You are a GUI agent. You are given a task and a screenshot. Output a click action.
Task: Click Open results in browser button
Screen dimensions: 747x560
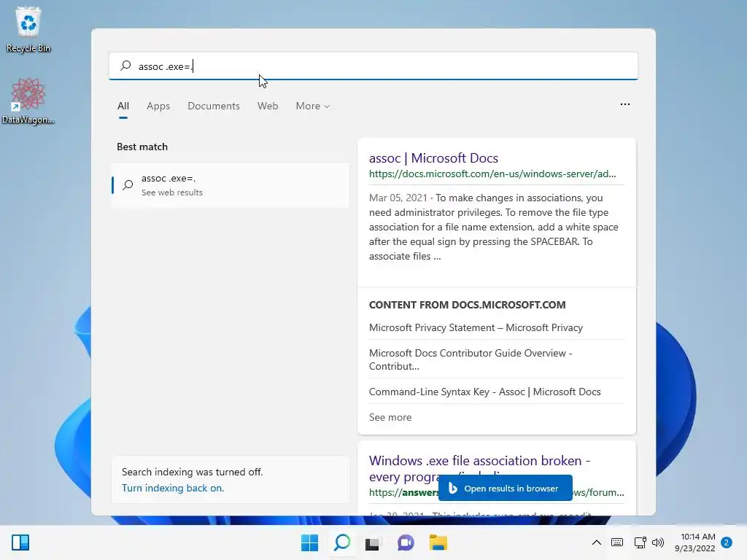click(x=506, y=488)
